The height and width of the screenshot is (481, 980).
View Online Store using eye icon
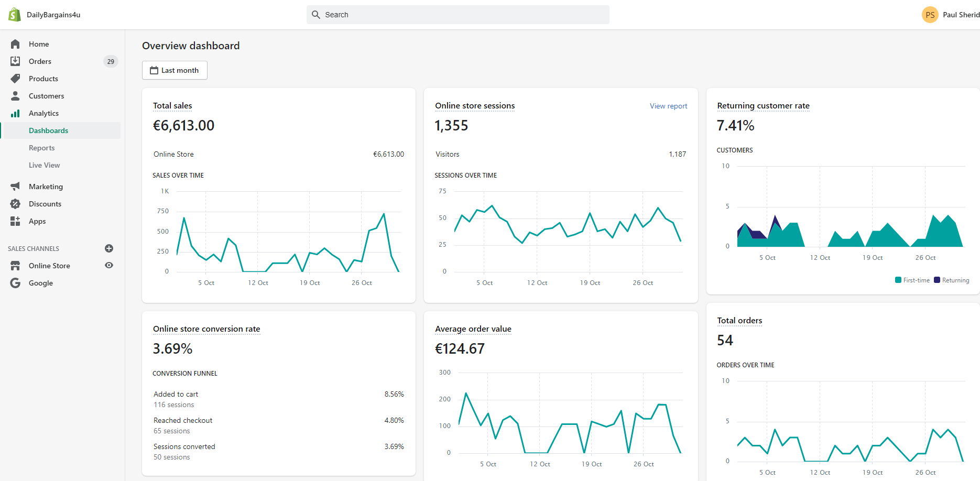[109, 265]
